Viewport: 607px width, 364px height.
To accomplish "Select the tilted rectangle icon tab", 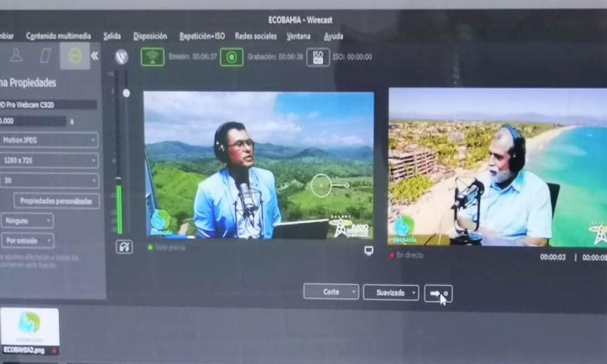I will click(x=46, y=56).
